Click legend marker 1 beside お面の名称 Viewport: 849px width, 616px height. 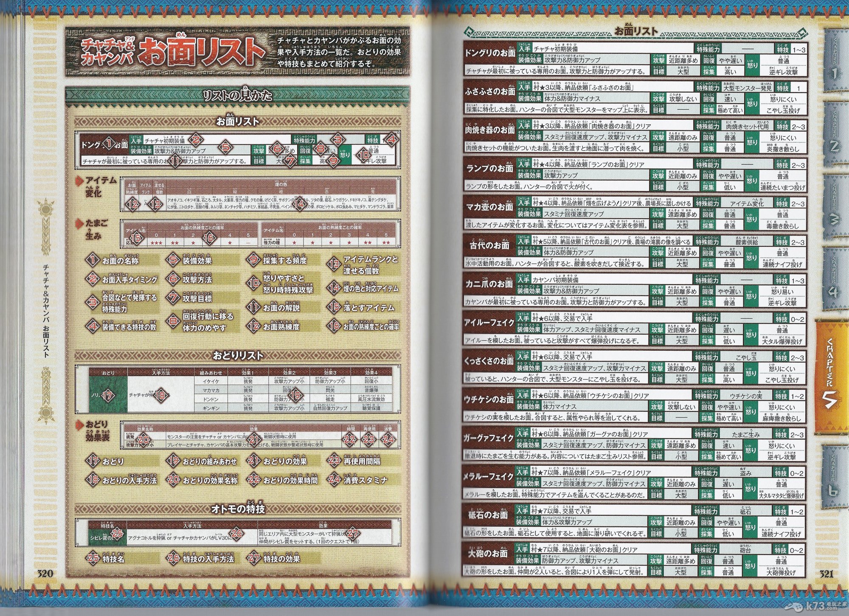click(93, 260)
